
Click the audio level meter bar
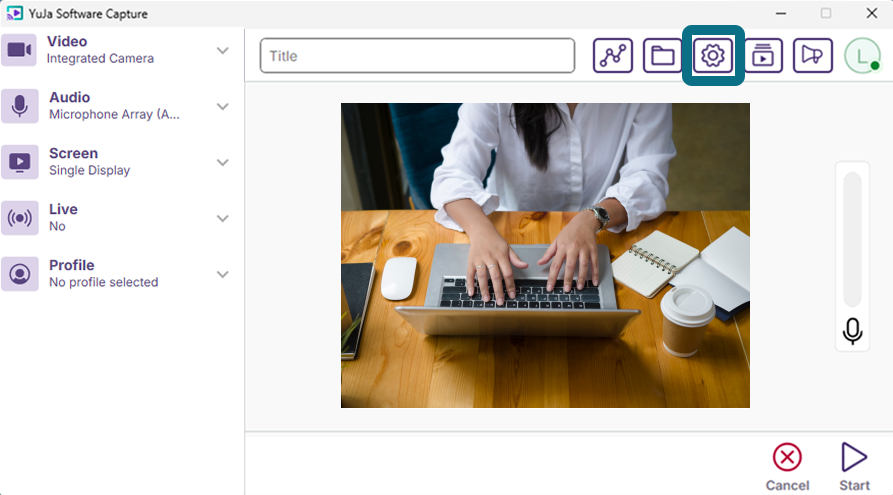(x=853, y=239)
